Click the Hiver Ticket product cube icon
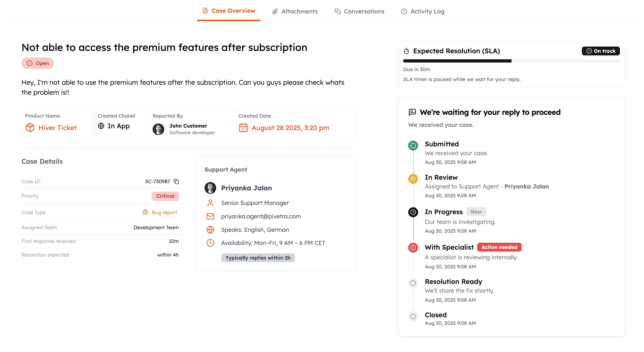Viewport: 644px width, 352px height. click(x=30, y=128)
